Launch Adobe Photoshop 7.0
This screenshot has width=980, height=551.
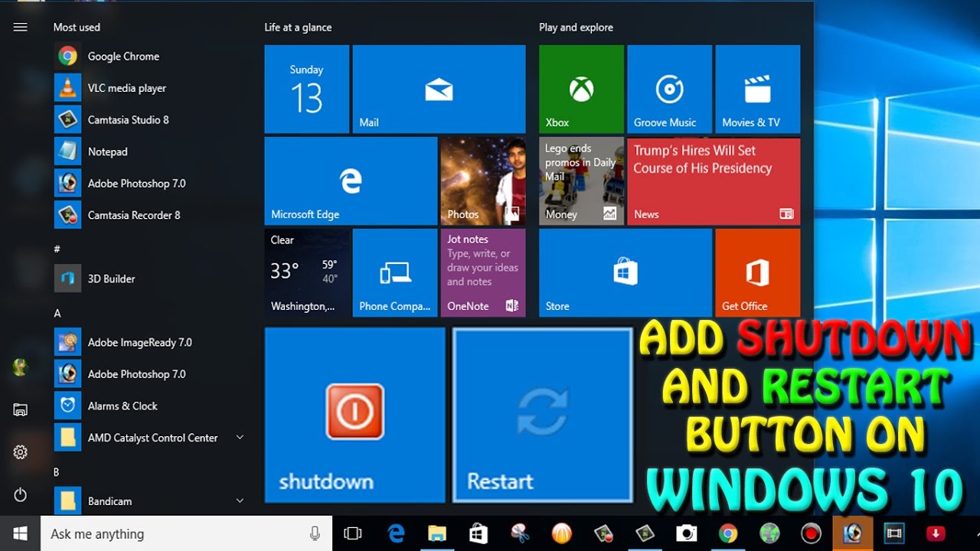point(136,183)
